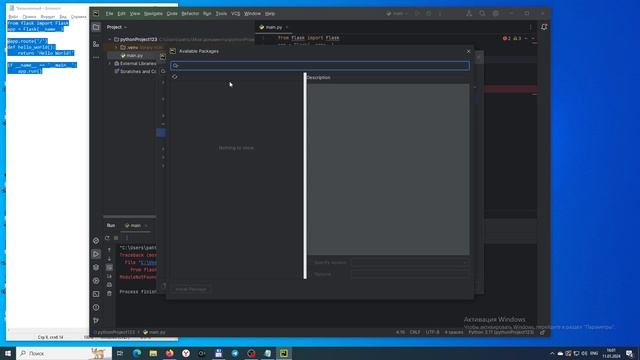Open Telegram from the taskbar
Image resolution: width=640 pixels, height=360 pixels.
235,353
